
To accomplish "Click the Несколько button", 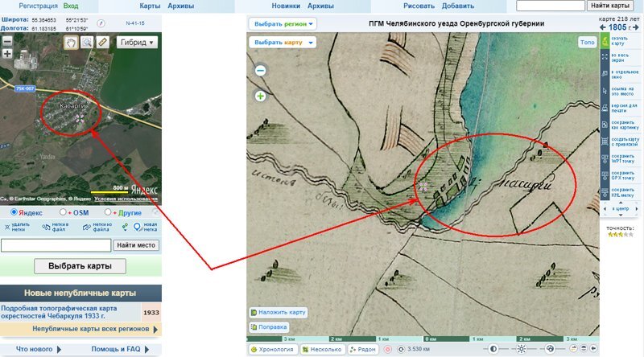I will click(322, 349).
